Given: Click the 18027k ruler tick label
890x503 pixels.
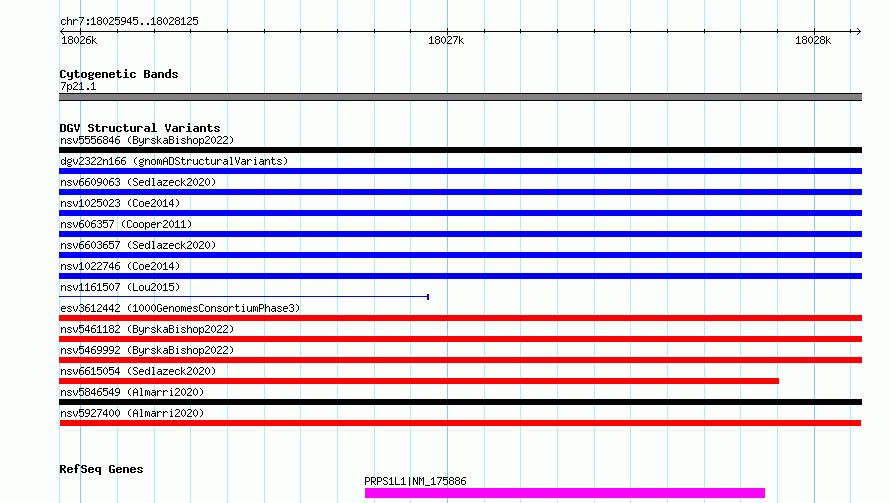Looking at the screenshot, I should 446,40.
